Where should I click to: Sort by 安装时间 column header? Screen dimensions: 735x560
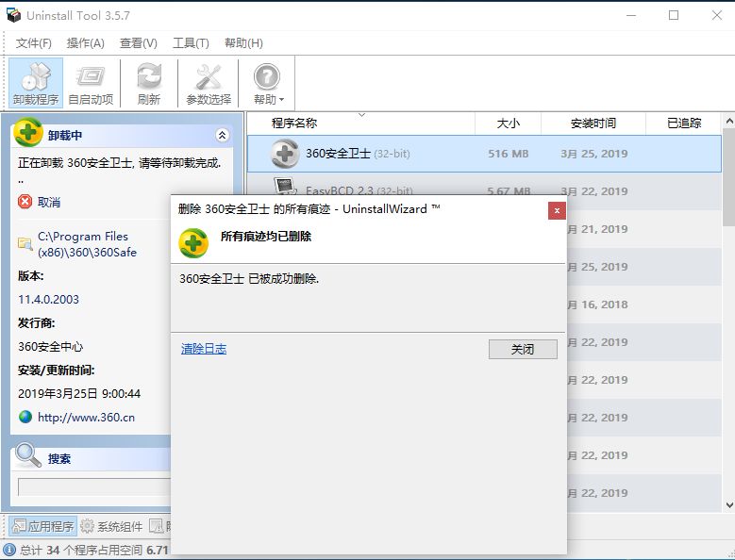593,124
